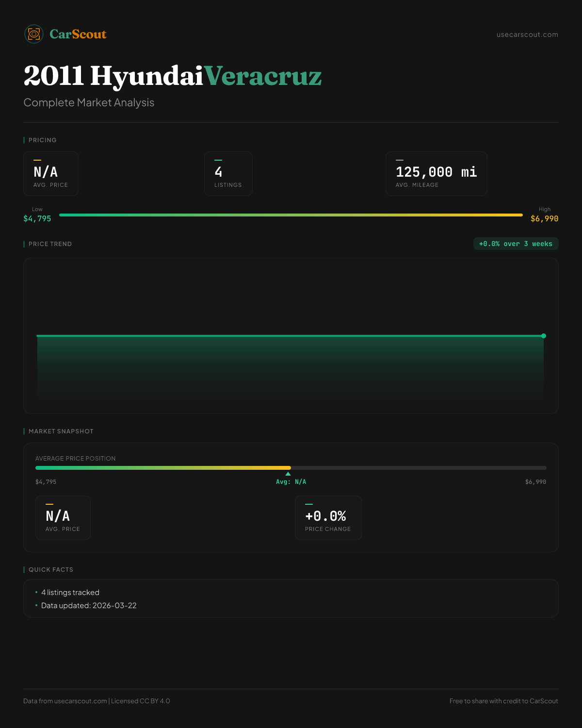The width and height of the screenshot is (582, 728).
Task: Click the price trend endpoint dot
Action: (544, 336)
